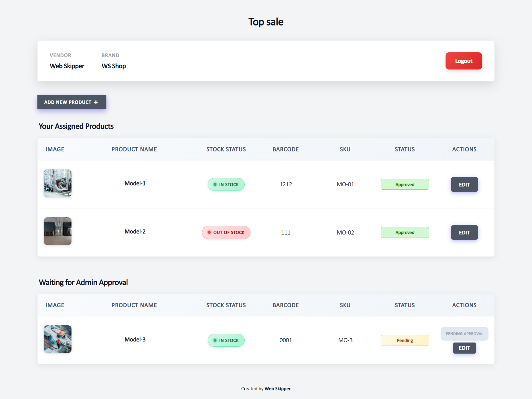Open the Model-2 product thumbnail

pyautogui.click(x=58, y=231)
